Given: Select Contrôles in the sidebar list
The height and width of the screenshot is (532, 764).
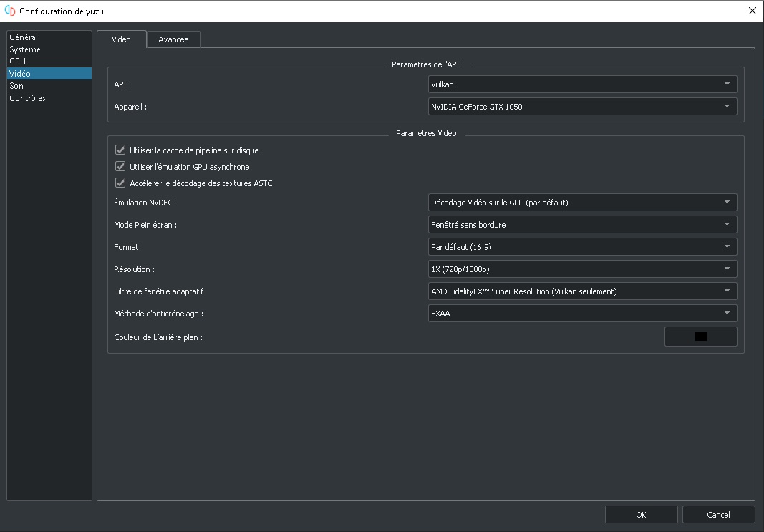Looking at the screenshot, I should point(28,98).
